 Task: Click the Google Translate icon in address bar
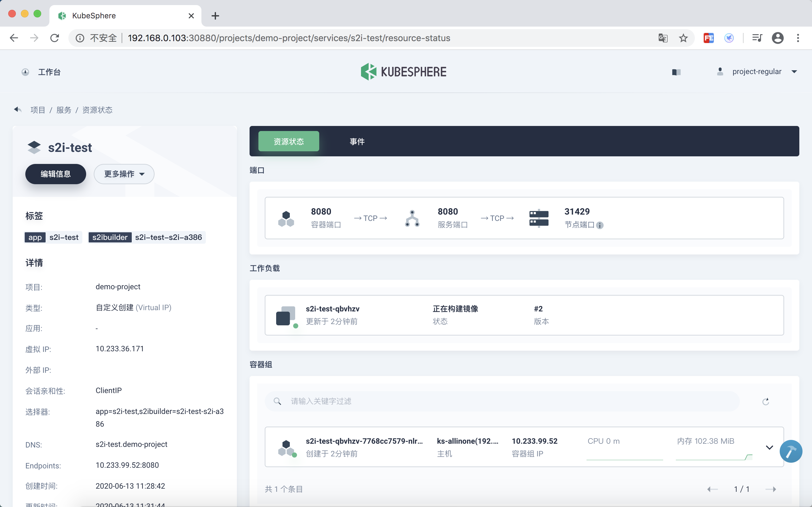click(663, 38)
